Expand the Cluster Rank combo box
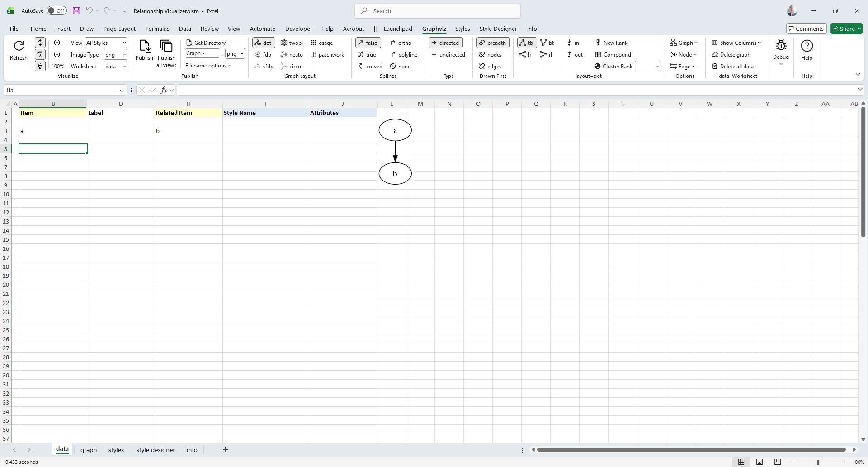 (657, 67)
